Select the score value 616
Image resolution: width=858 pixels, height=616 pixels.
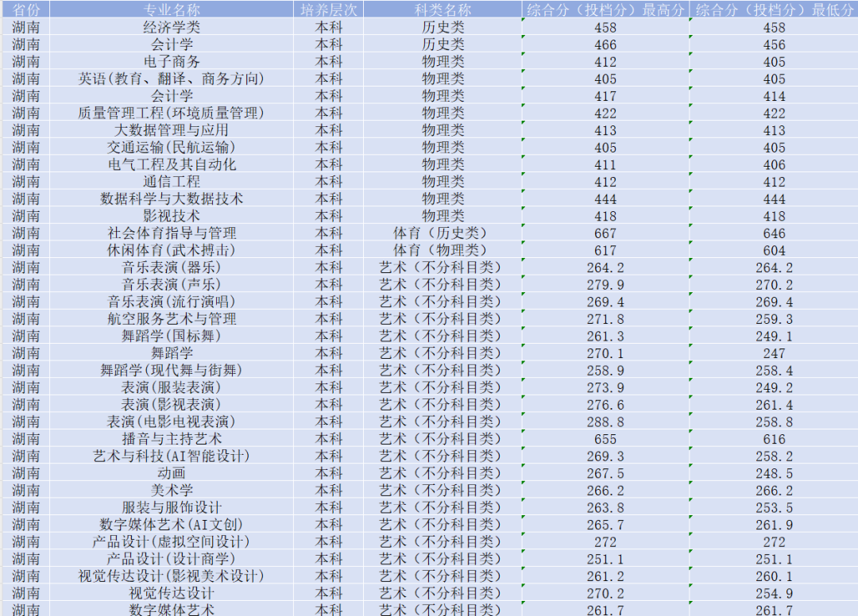(774, 438)
